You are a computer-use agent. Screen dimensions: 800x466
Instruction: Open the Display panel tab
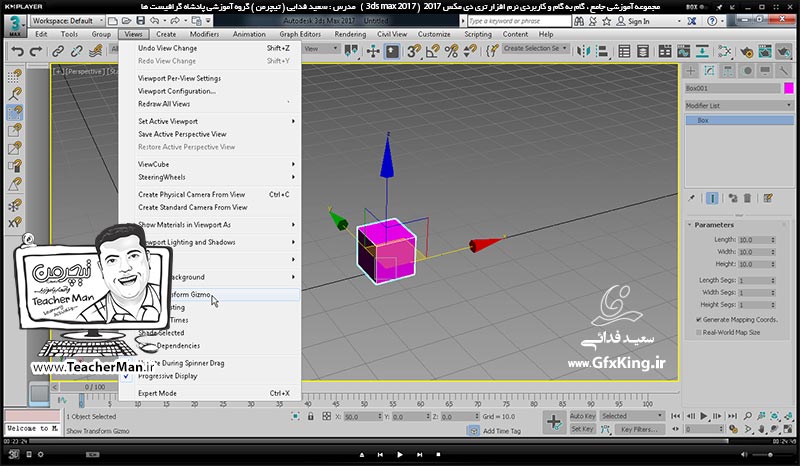click(765, 71)
